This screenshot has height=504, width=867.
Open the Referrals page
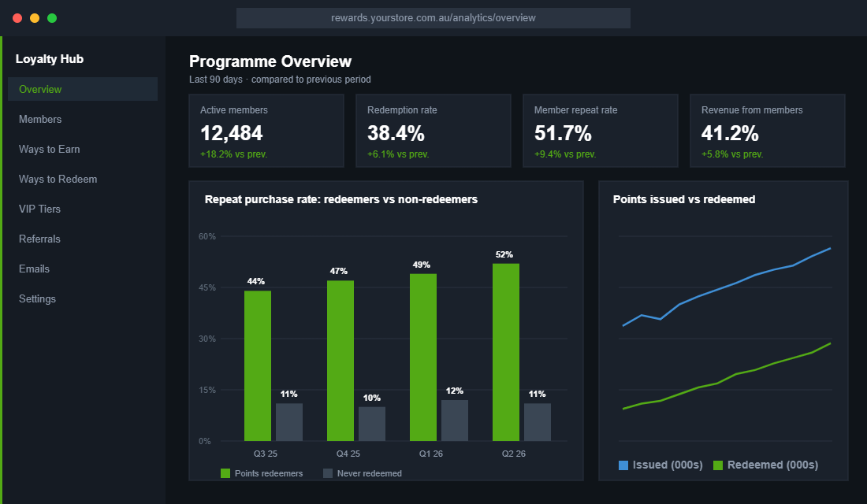83,238
